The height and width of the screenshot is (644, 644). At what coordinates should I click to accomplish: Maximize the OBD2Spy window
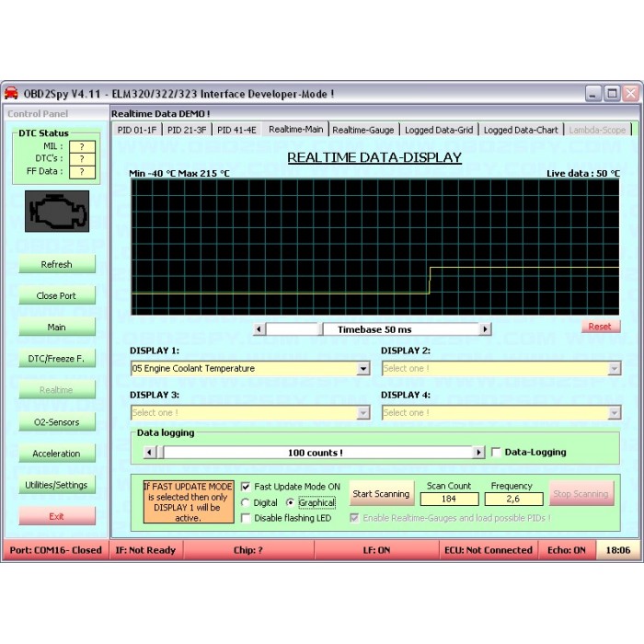click(x=613, y=94)
